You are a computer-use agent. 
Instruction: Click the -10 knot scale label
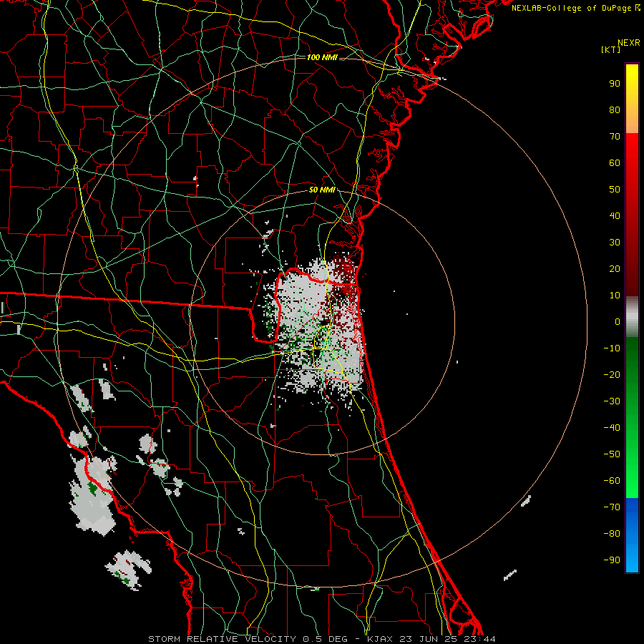click(x=612, y=348)
